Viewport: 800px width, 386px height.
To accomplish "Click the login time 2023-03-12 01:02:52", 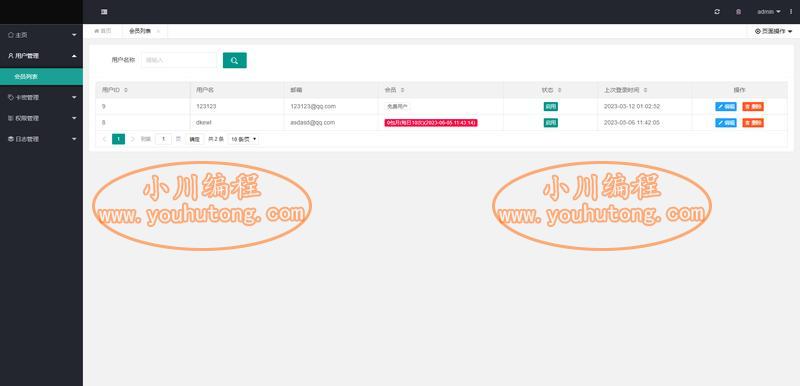I will (632, 107).
